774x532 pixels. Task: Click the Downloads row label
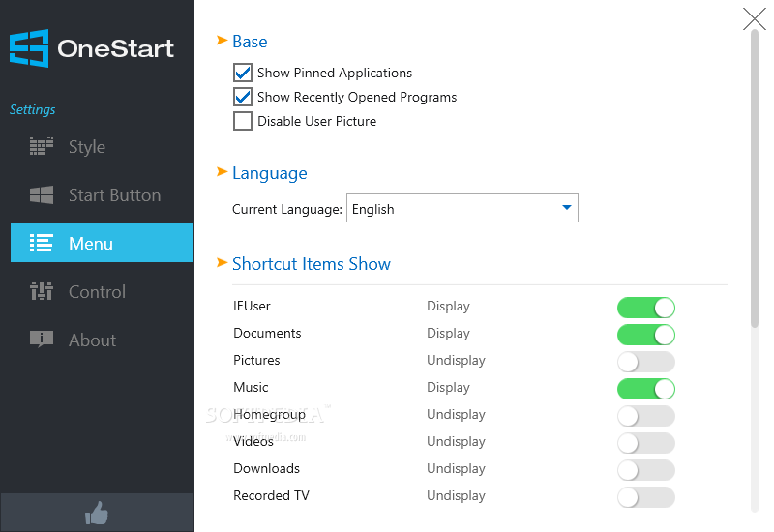click(267, 469)
